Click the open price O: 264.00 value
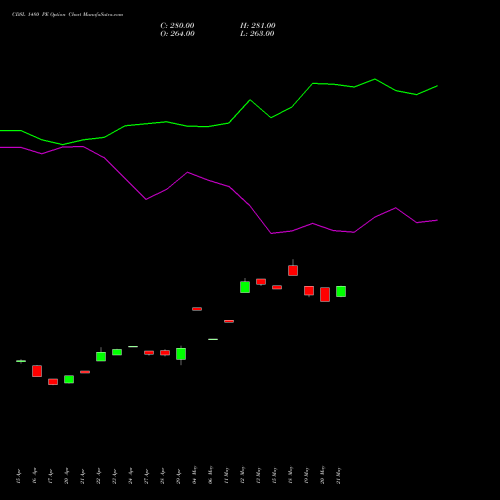The width and height of the screenshot is (500, 500). (177, 34)
